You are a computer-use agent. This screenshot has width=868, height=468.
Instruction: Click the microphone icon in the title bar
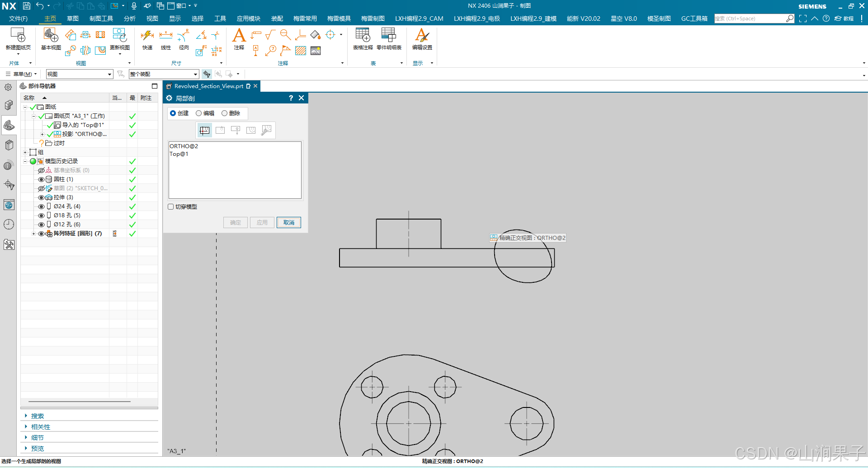134,6
